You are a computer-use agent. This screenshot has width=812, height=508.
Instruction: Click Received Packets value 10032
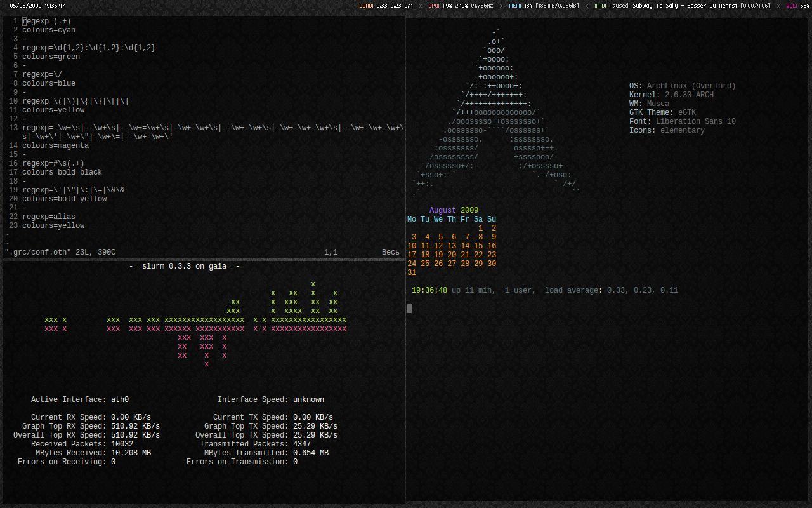(x=122, y=444)
